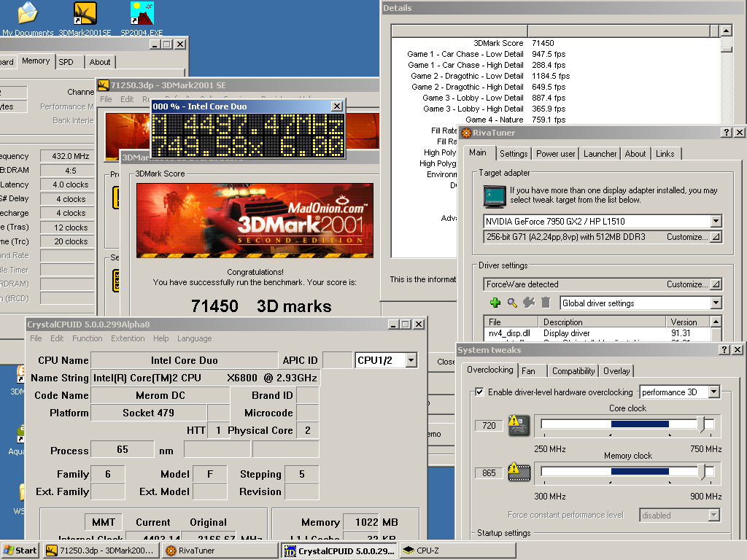Open the Extention menu in CrystalCPUID
Viewport: 747px width, 560px height.
tap(128, 338)
